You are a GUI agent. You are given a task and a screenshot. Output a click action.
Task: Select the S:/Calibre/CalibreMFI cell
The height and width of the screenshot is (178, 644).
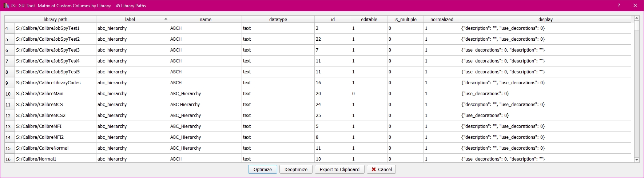[x=55, y=126]
